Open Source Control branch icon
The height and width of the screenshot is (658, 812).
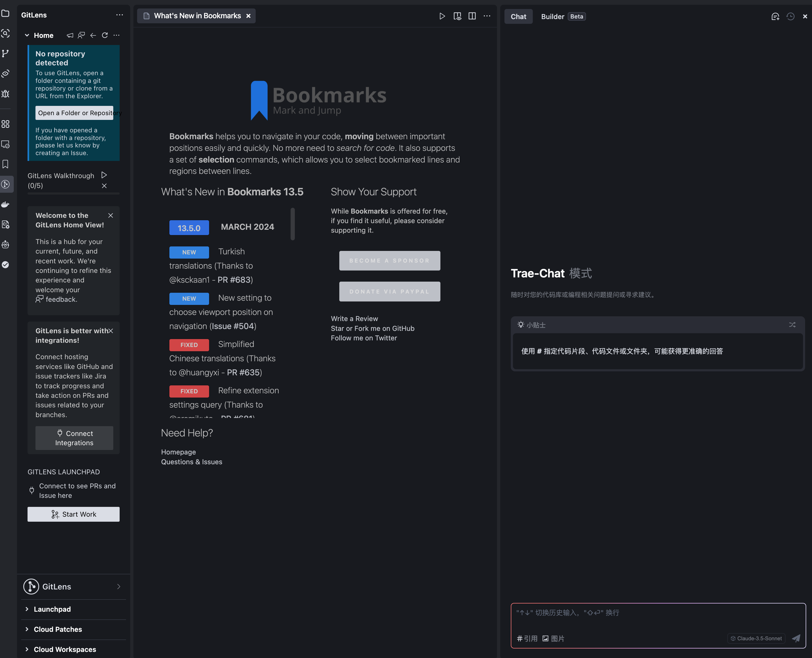[5, 53]
